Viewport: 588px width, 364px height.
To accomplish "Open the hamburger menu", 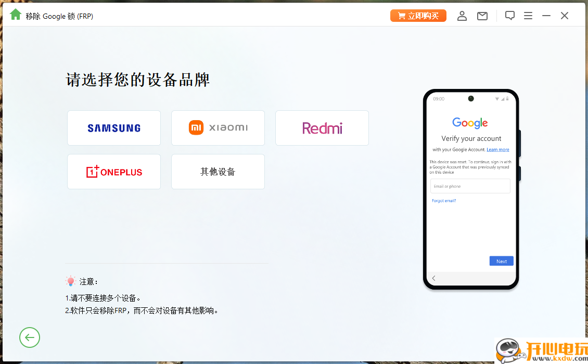I will (528, 16).
